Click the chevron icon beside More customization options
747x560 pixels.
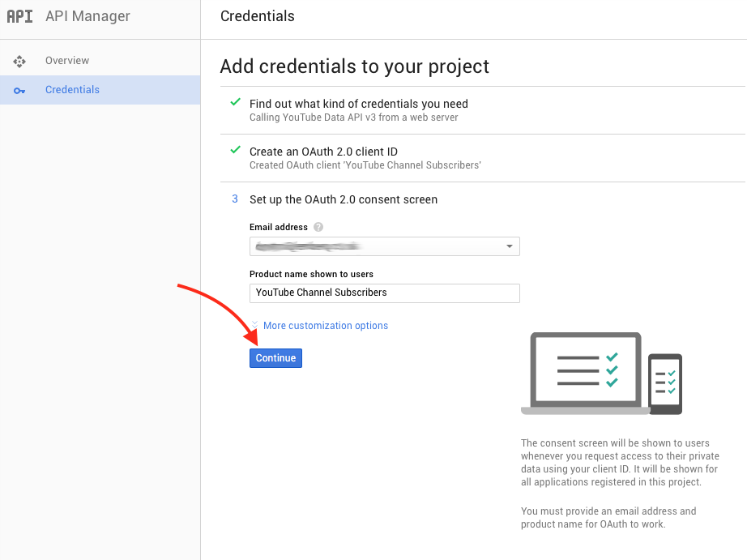point(254,325)
